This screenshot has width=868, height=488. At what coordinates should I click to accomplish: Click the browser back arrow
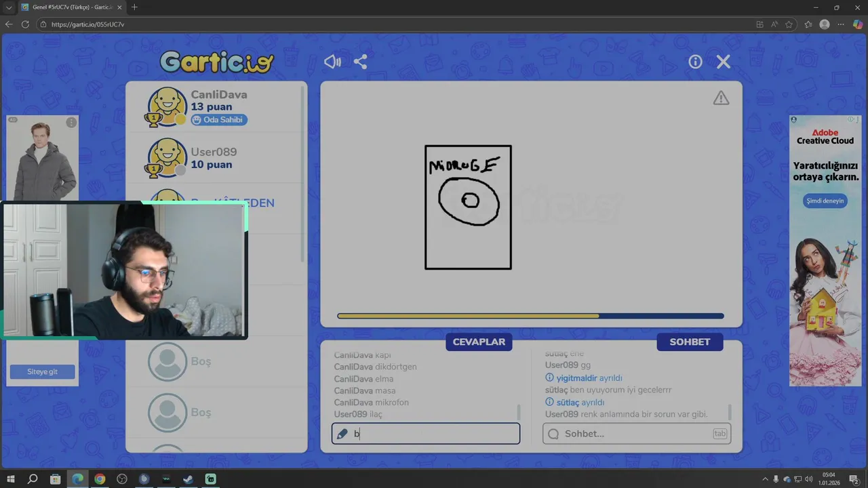click(x=9, y=24)
